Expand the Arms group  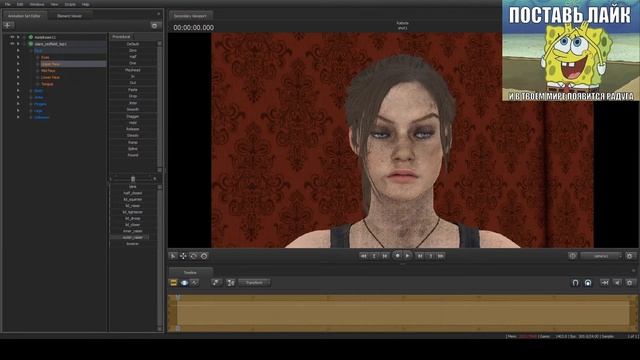click(x=31, y=98)
